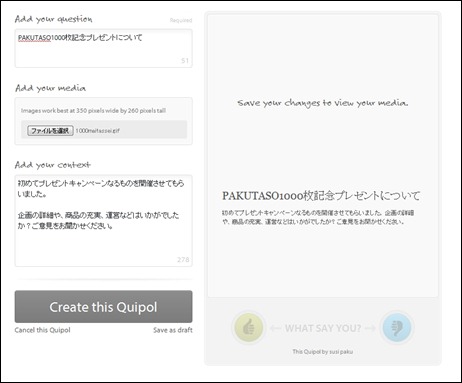Click the context text area
The width and height of the screenshot is (462, 383).
103,221
